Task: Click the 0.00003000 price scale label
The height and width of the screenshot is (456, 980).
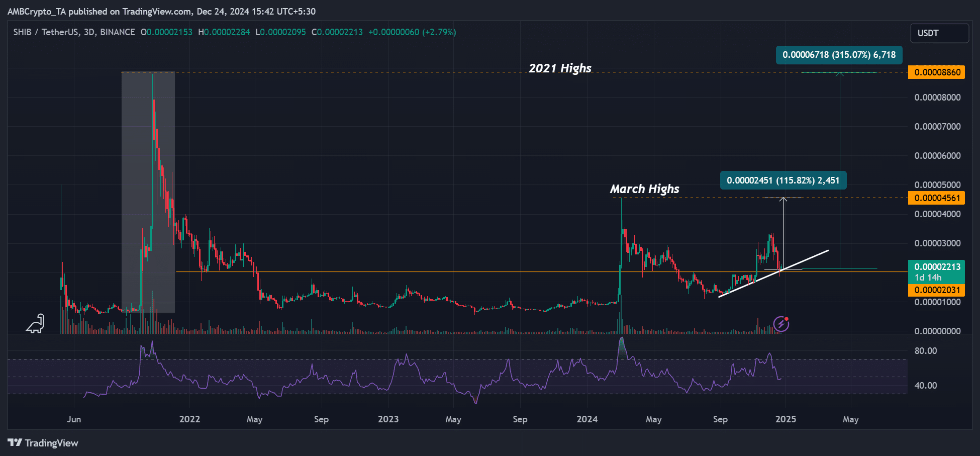Action: (937, 243)
